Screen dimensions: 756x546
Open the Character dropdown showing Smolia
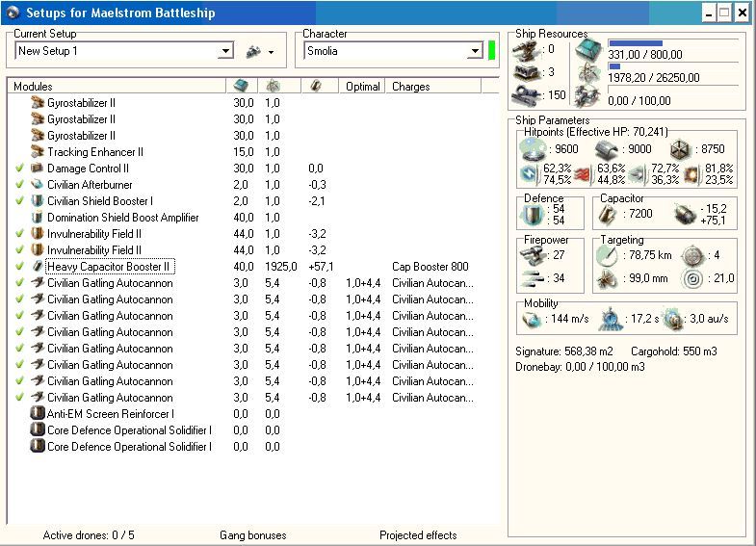pos(475,51)
